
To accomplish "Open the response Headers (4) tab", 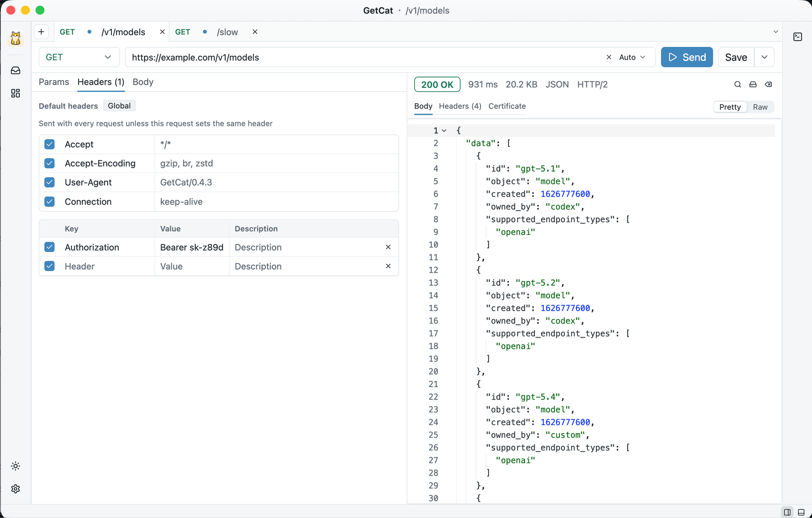I will (460, 106).
